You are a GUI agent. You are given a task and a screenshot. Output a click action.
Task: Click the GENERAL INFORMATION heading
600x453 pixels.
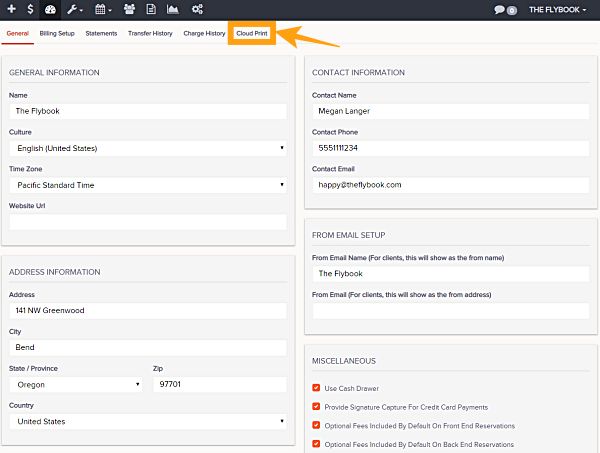54,73
